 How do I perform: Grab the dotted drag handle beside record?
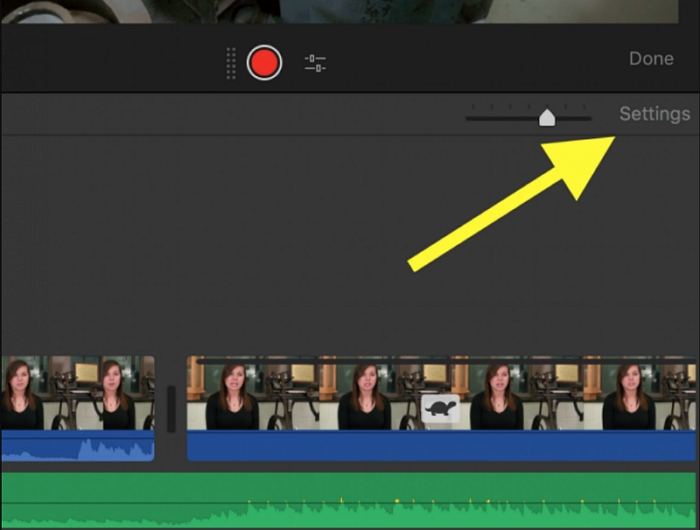click(x=231, y=63)
